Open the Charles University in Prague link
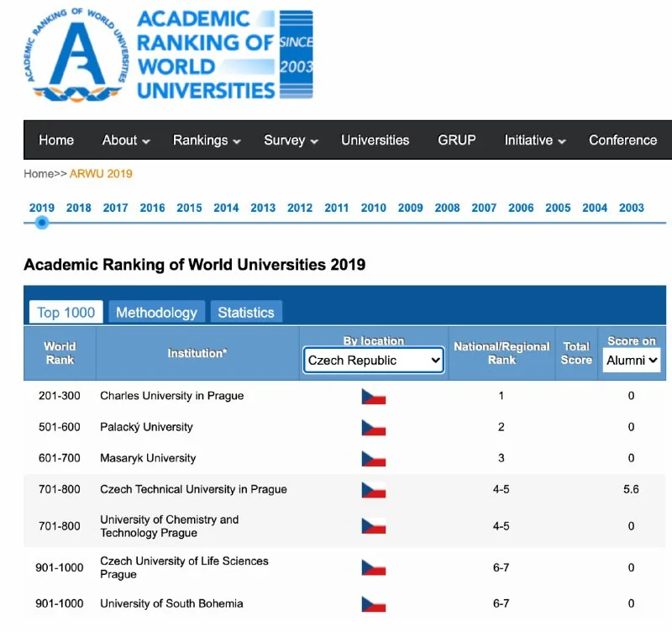 (171, 396)
